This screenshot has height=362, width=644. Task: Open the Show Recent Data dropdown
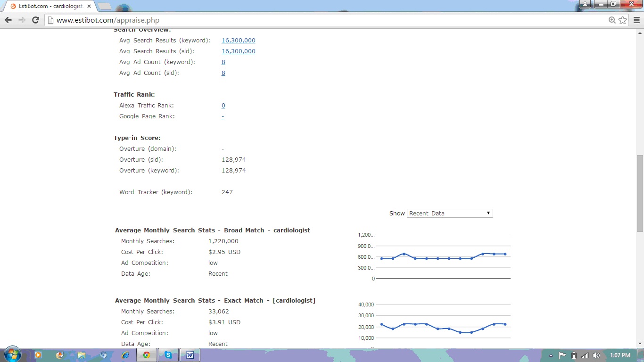(x=450, y=213)
